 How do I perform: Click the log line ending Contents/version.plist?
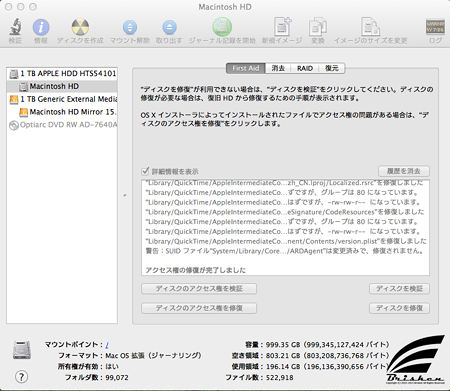click(286, 241)
